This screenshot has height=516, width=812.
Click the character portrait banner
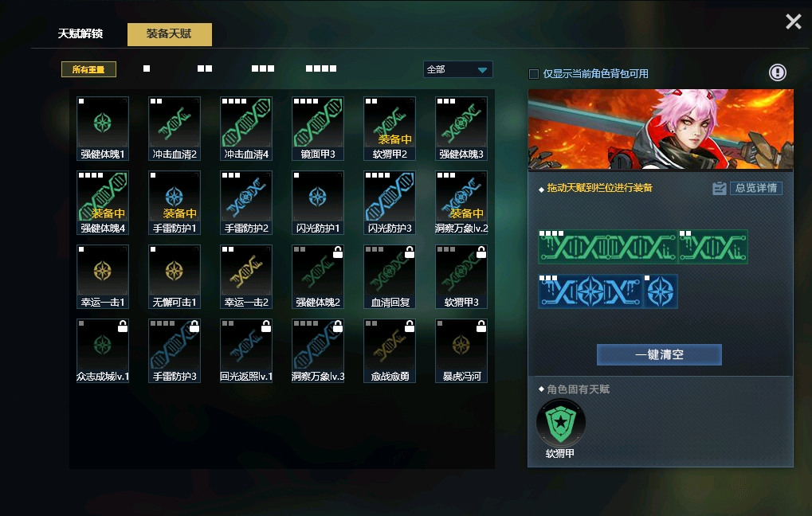(661, 129)
